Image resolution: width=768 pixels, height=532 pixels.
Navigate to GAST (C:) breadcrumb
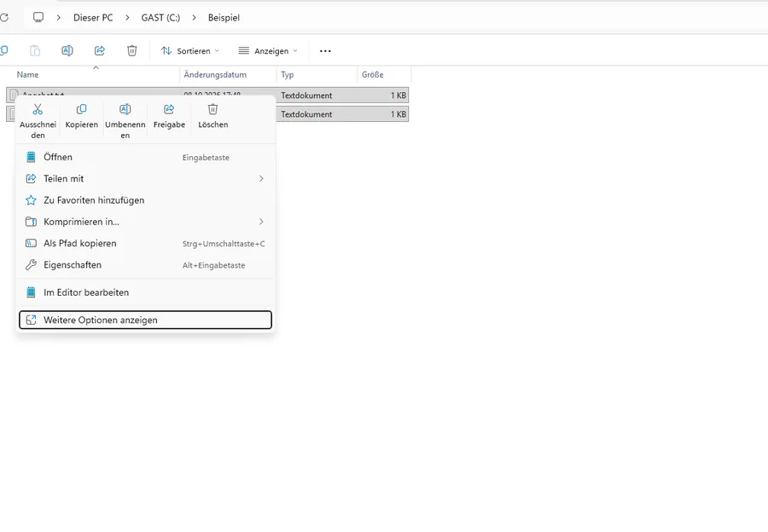[160, 18]
